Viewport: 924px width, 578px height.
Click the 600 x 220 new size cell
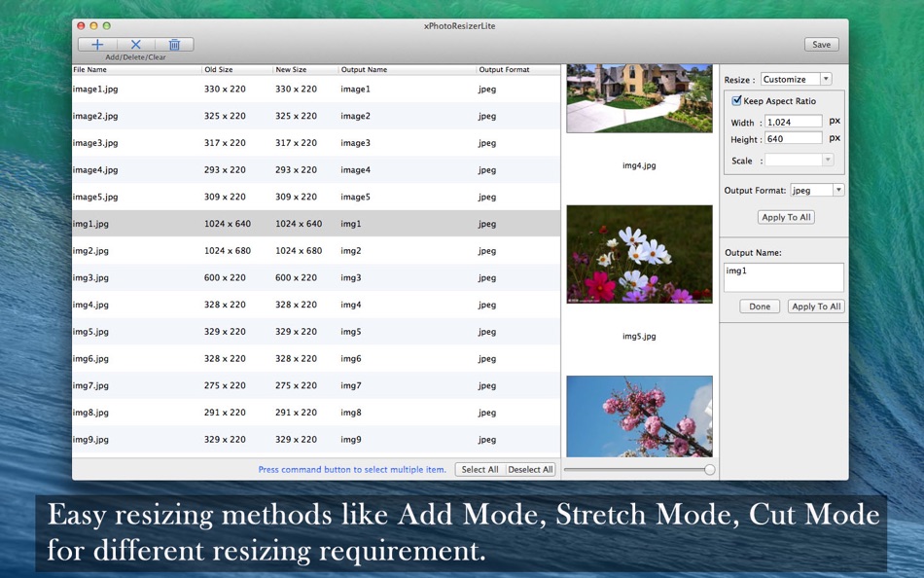click(296, 277)
